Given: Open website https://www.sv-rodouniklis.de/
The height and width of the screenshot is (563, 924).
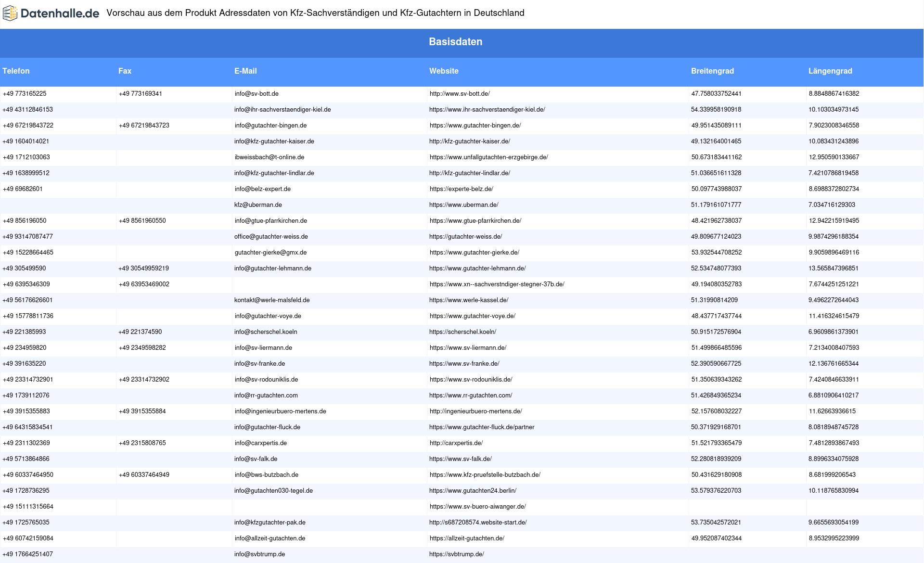Looking at the screenshot, I should (x=471, y=380).
